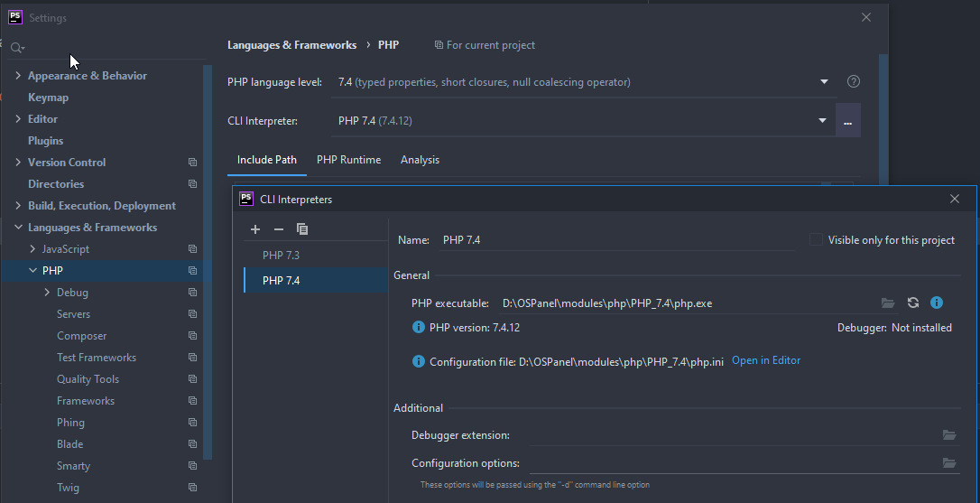Open Configuration options folder icon

[949, 463]
